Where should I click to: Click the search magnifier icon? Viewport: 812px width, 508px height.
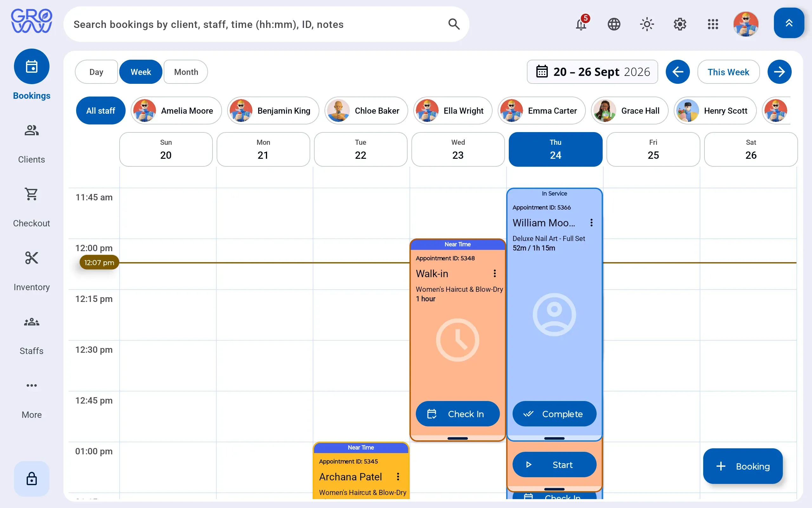point(454,24)
